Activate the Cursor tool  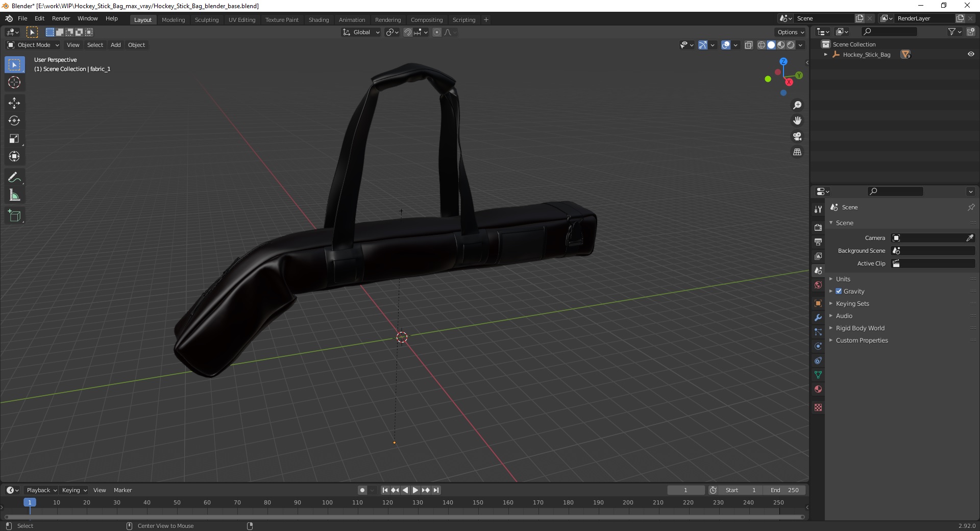tap(14, 82)
